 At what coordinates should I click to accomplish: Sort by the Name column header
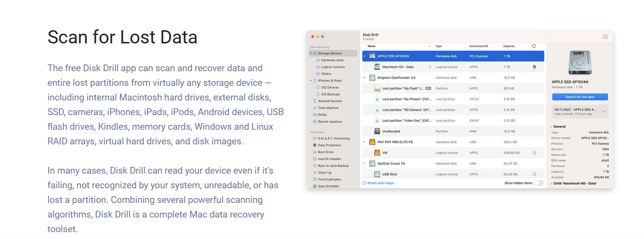pyautogui.click(x=372, y=46)
